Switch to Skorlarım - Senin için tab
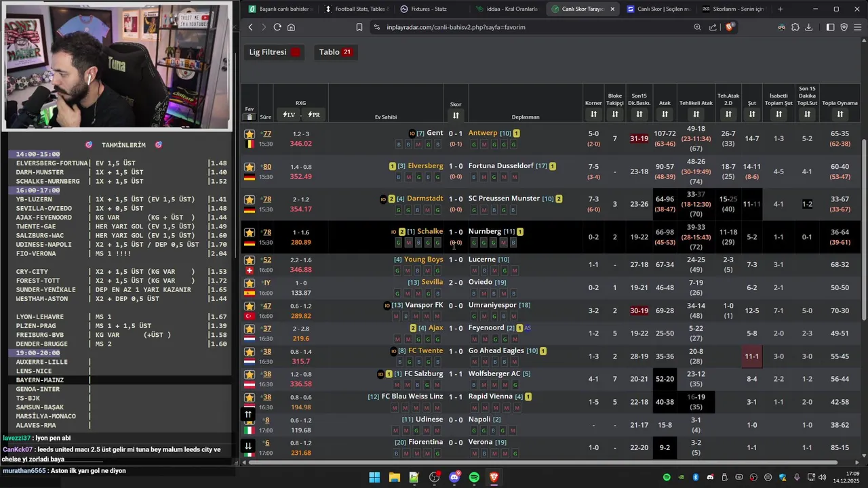This screenshot has height=488, width=868. tap(734, 9)
